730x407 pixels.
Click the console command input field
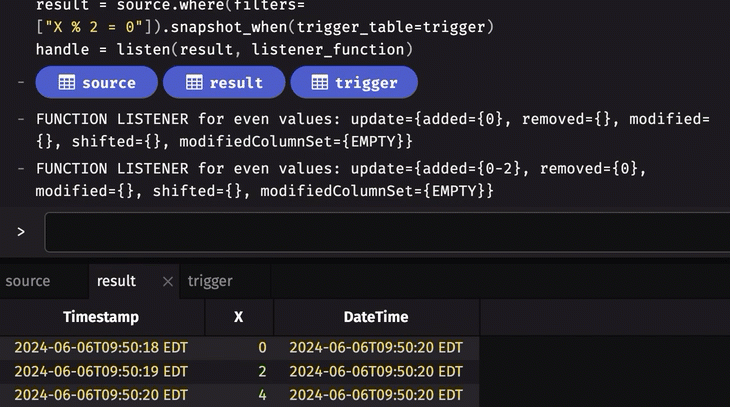coord(387,232)
